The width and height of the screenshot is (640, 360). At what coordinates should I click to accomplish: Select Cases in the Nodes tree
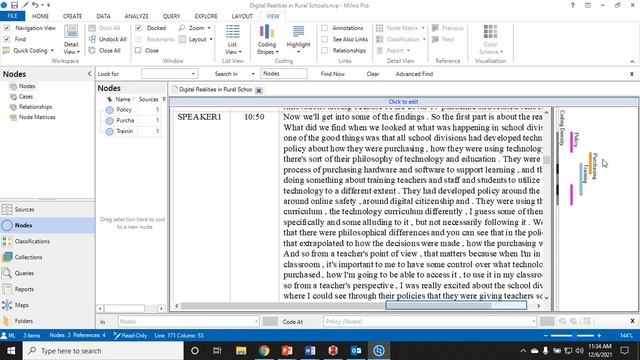26,97
